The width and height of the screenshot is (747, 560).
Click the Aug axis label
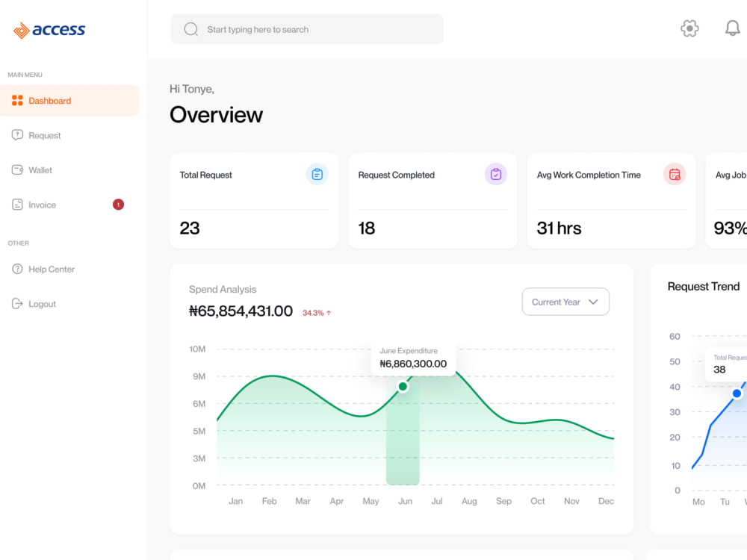[469, 501]
